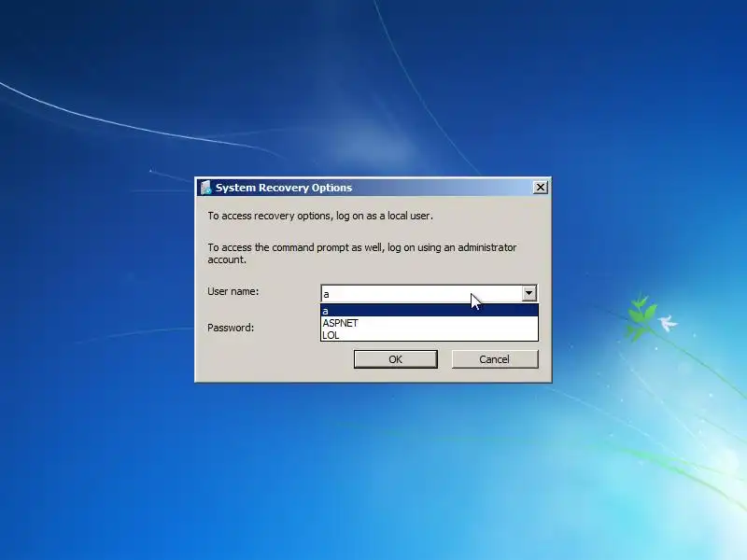Click the administrator account instruction text
Screen dimensions: 747x560
tap(362, 253)
